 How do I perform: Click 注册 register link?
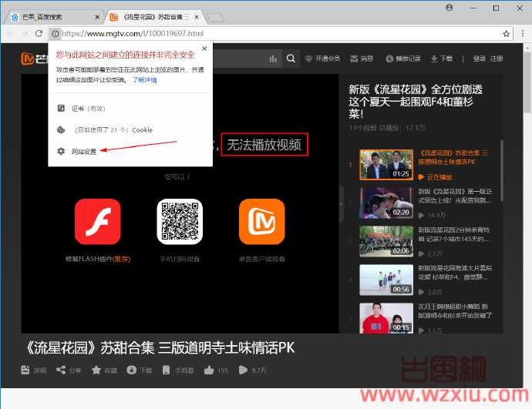[x=497, y=59]
